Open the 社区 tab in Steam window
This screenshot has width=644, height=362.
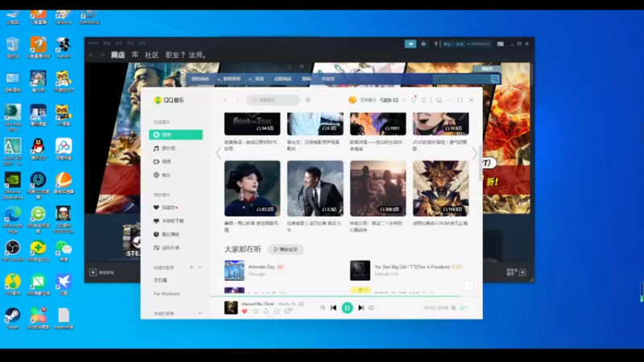151,55
